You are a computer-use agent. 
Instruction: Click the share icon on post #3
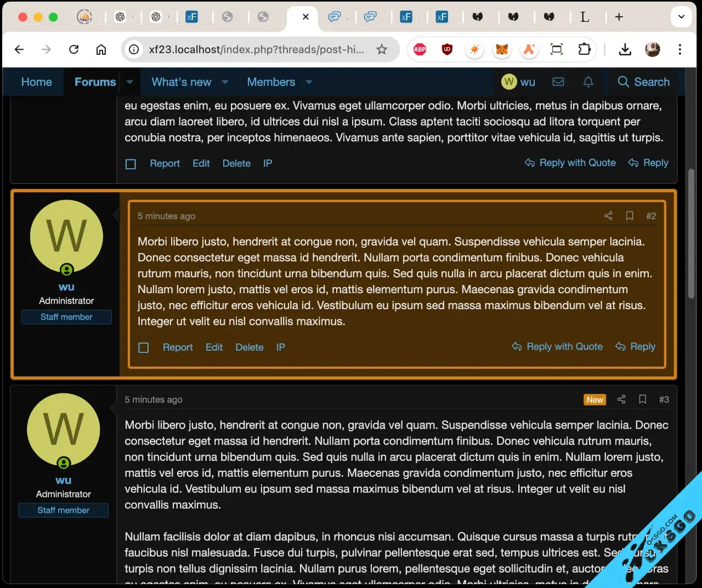(x=621, y=399)
